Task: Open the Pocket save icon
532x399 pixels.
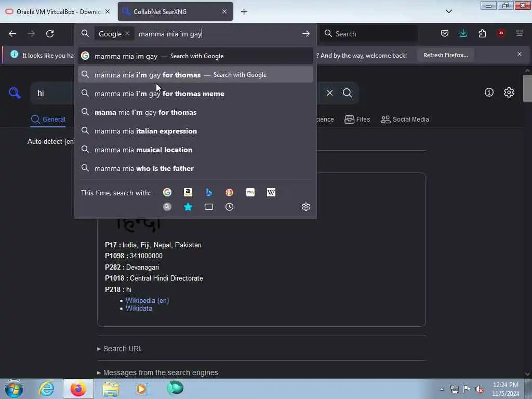Action: point(445,33)
